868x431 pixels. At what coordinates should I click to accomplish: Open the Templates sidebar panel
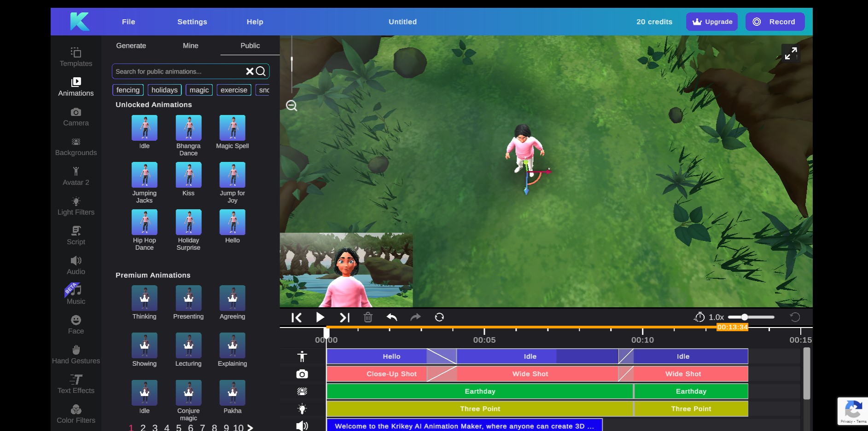coord(76,57)
